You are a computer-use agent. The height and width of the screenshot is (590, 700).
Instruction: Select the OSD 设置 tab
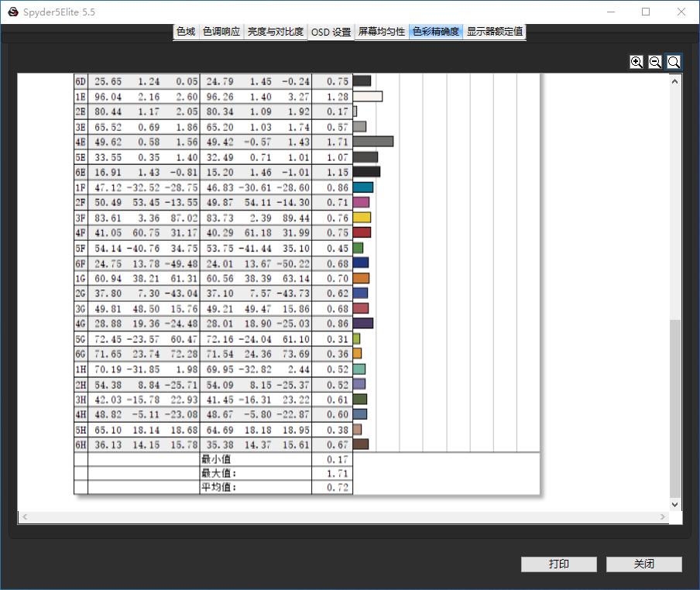[x=331, y=33]
